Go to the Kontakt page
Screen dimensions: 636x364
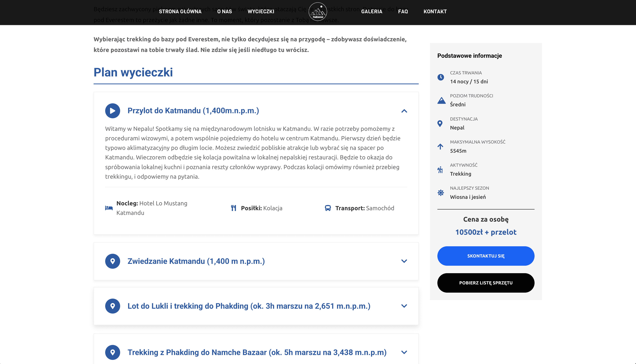435,12
